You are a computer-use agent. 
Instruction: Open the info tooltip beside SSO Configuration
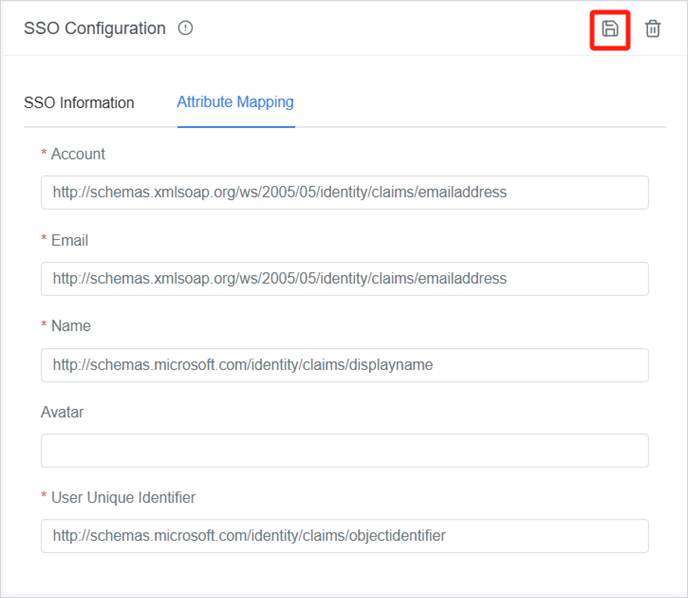185,29
